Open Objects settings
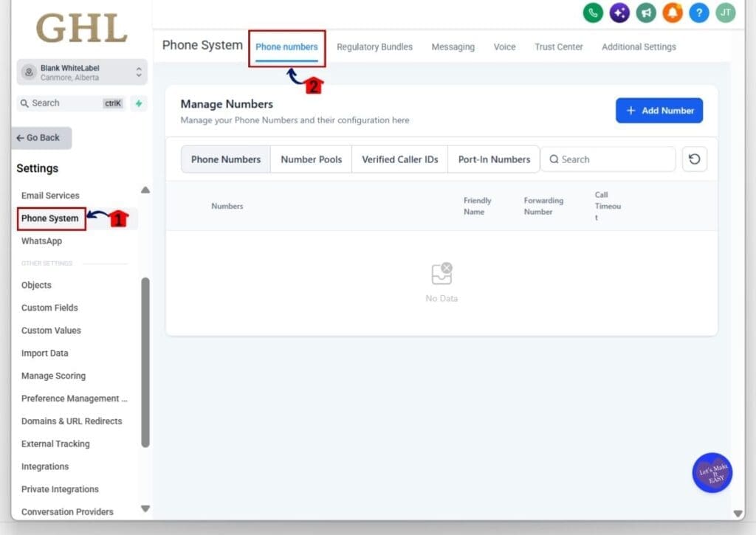 (36, 285)
